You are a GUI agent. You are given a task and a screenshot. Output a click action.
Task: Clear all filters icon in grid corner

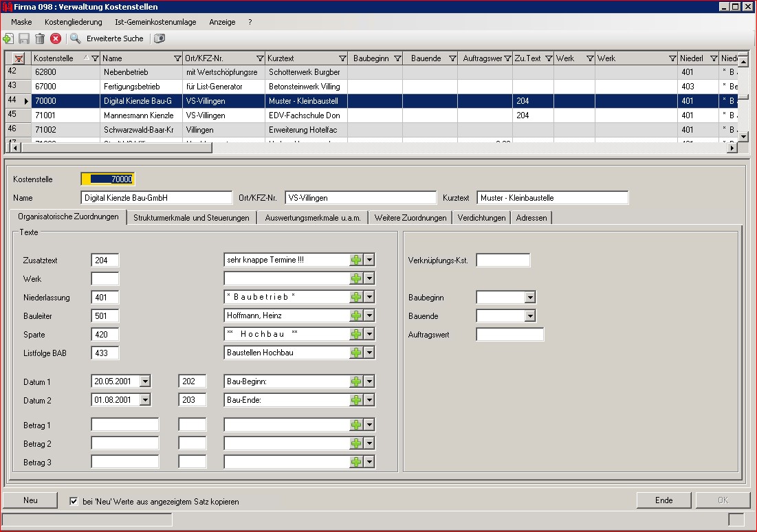19,58
